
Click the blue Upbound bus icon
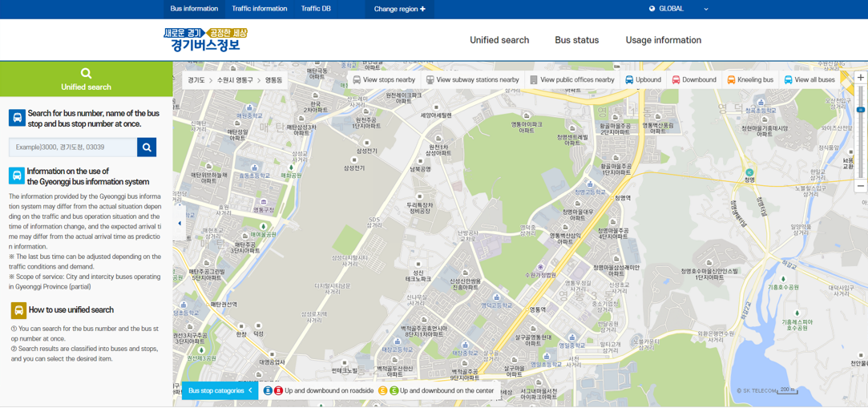pos(629,80)
